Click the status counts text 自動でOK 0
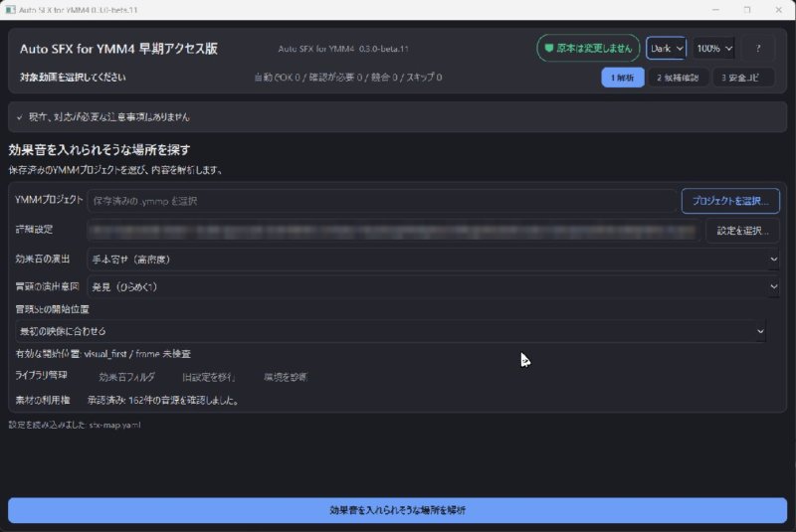 (347, 78)
